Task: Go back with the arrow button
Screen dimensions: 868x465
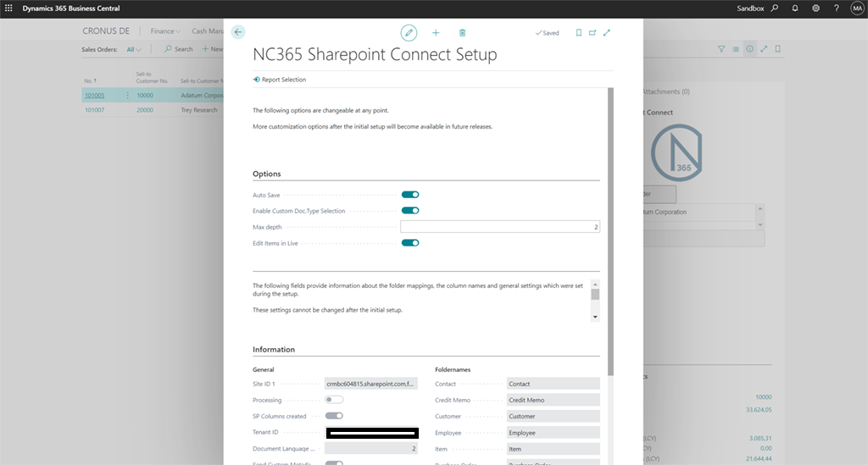Action: tap(238, 32)
